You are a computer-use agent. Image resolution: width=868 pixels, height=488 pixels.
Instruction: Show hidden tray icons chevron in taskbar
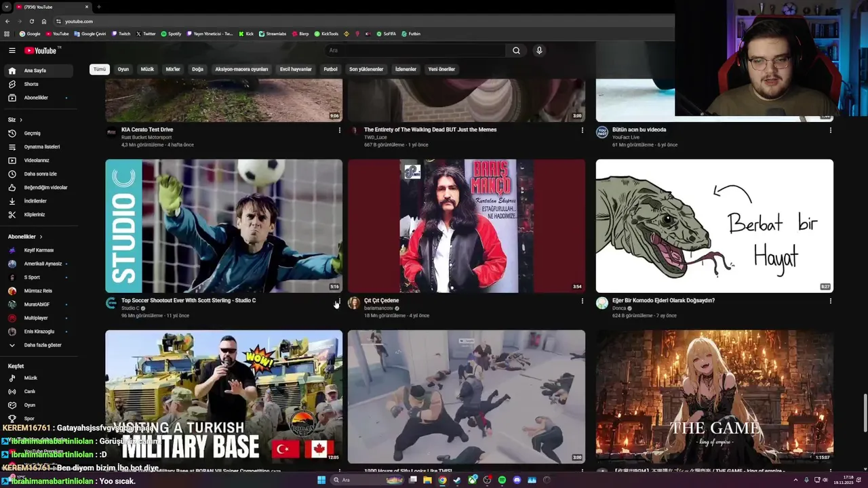[795, 480]
